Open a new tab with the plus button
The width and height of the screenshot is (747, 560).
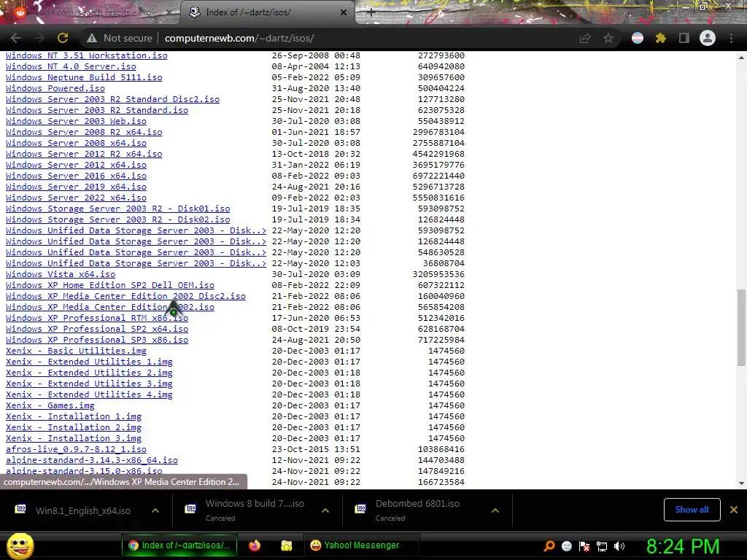tap(371, 12)
